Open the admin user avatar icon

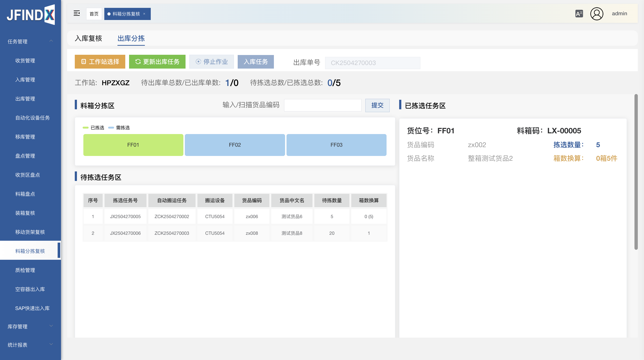(x=597, y=14)
